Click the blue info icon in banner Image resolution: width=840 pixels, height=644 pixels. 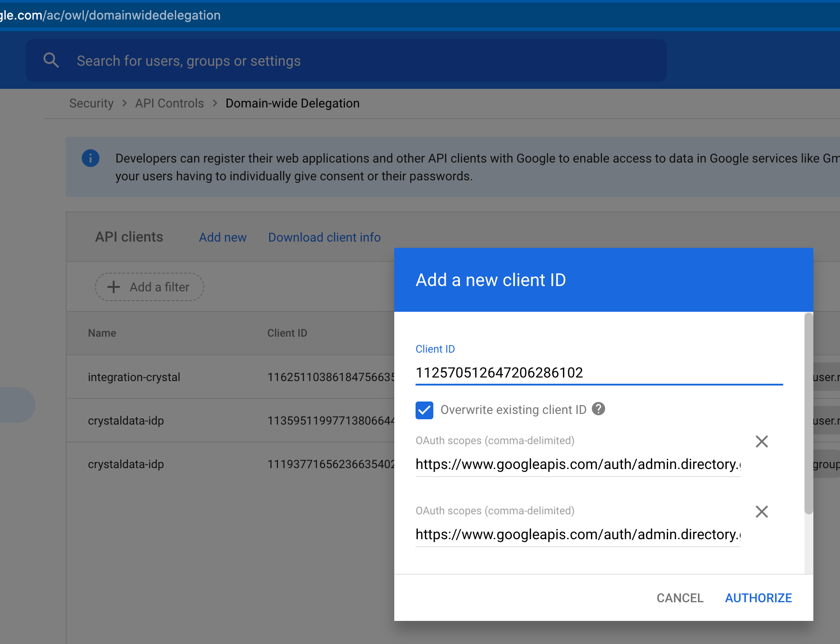(91, 158)
